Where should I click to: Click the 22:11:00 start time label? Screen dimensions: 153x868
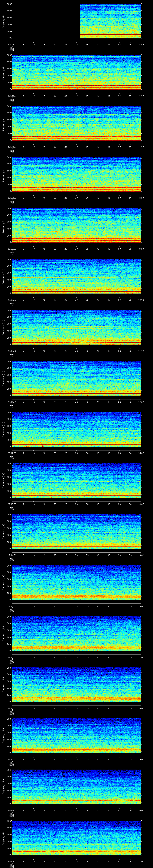point(12,402)
